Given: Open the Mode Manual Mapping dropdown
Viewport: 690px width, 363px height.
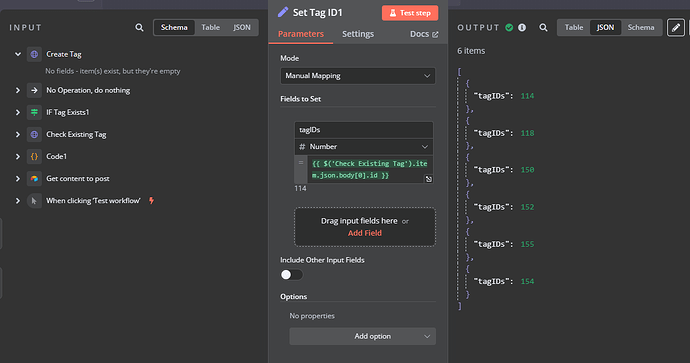Looking at the screenshot, I should pyautogui.click(x=358, y=76).
